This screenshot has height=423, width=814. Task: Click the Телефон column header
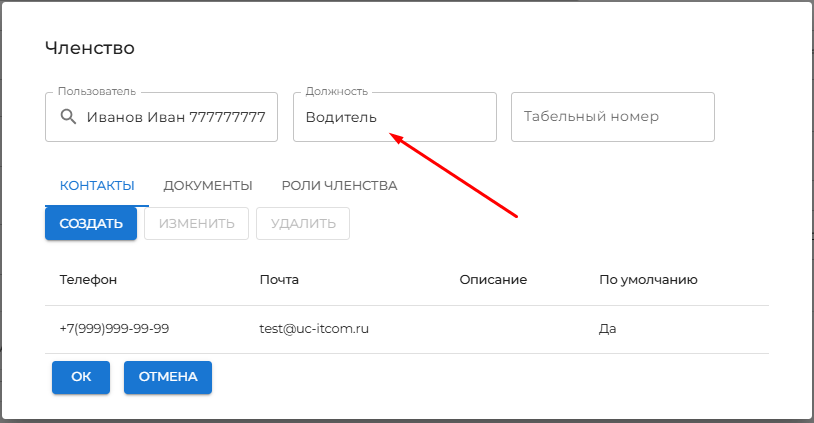[x=88, y=280]
